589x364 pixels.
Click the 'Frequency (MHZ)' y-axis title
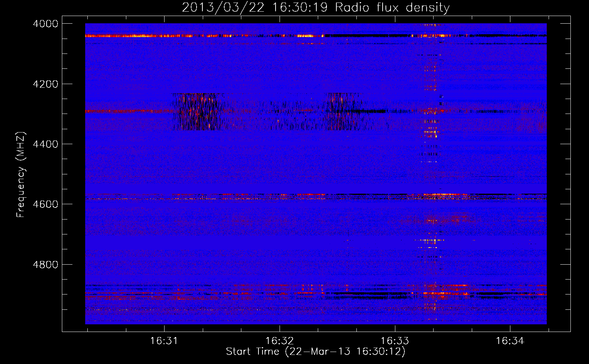(x=21, y=174)
